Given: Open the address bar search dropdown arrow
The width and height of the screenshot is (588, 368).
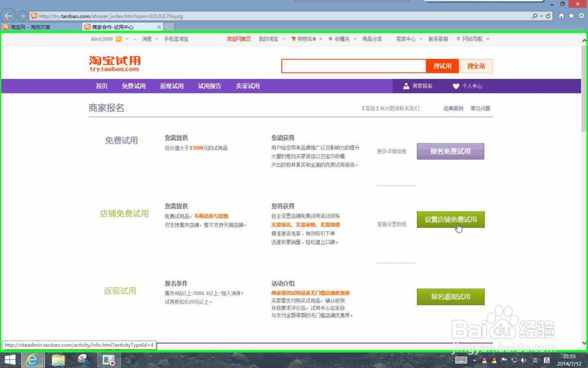Looking at the screenshot, I should click(x=541, y=16).
